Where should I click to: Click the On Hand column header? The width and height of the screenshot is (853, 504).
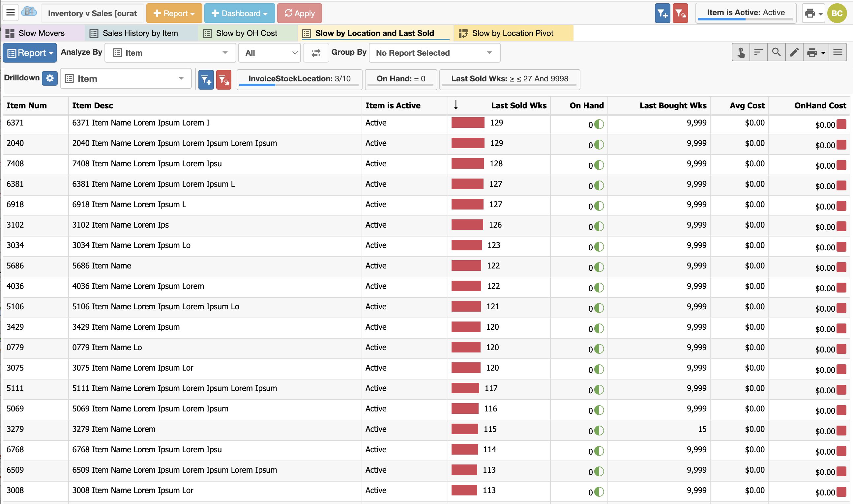tap(579, 105)
